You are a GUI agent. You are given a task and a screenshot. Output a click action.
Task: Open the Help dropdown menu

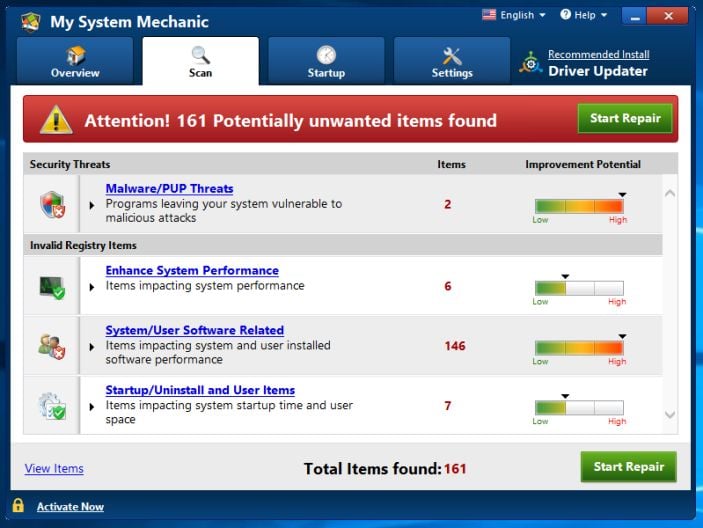click(584, 15)
